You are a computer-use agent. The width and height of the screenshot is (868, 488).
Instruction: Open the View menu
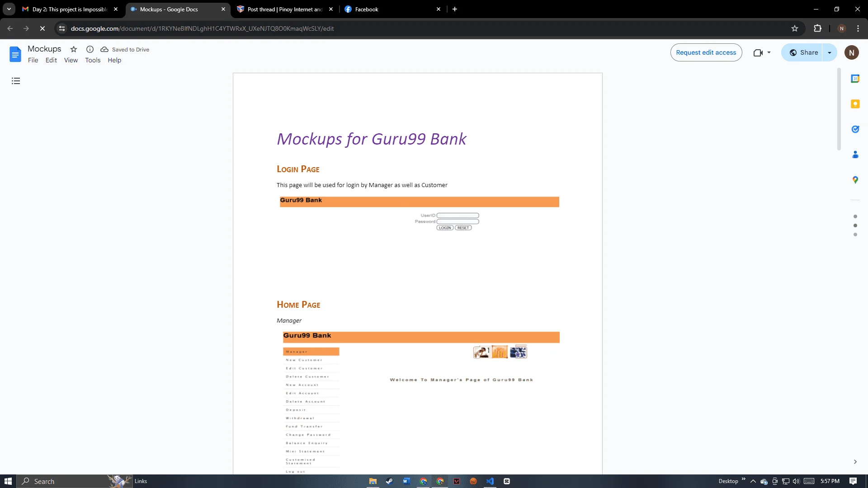(x=71, y=60)
